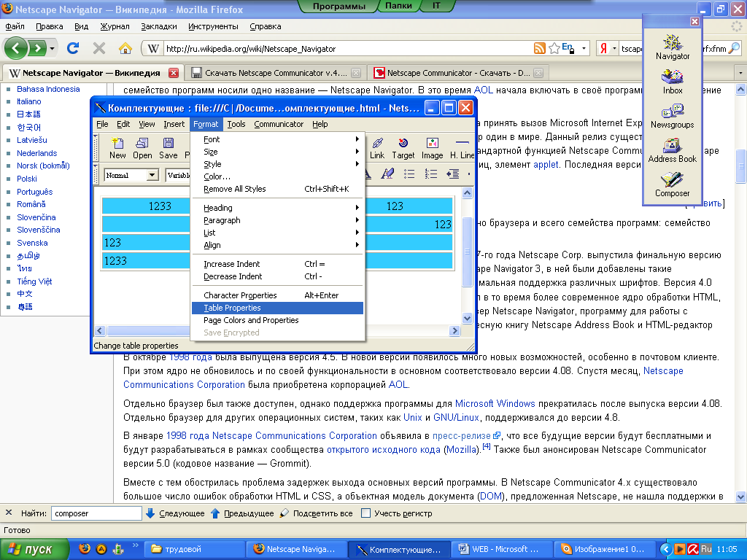
Task: Click the H. Line icon in Composer
Action: coord(462,148)
